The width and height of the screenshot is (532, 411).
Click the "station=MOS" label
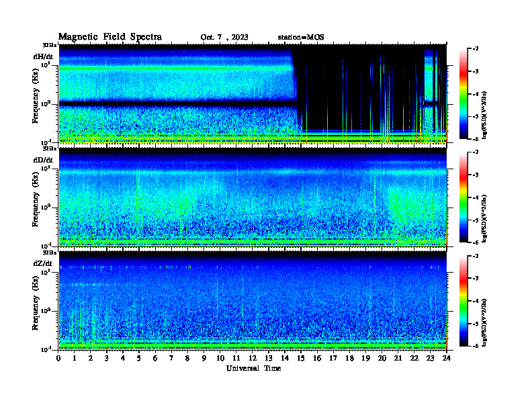(301, 38)
